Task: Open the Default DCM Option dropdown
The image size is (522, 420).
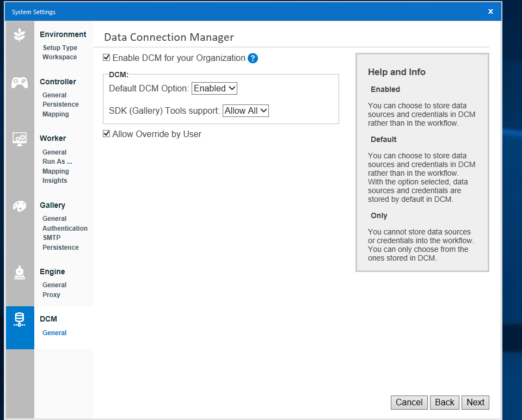Action: (214, 88)
